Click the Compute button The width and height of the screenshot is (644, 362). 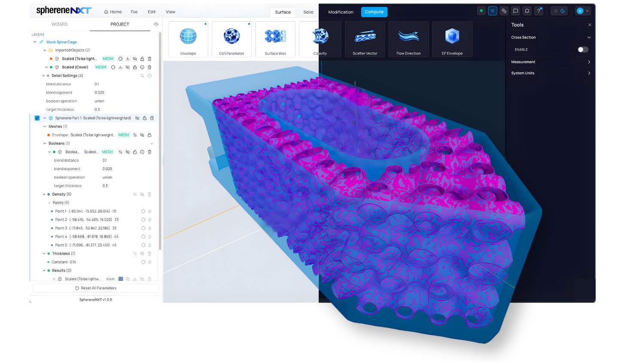[x=374, y=12]
